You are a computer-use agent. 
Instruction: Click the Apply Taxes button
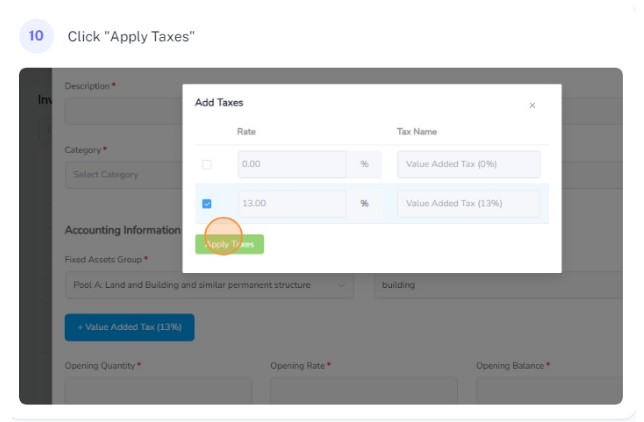(x=229, y=244)
